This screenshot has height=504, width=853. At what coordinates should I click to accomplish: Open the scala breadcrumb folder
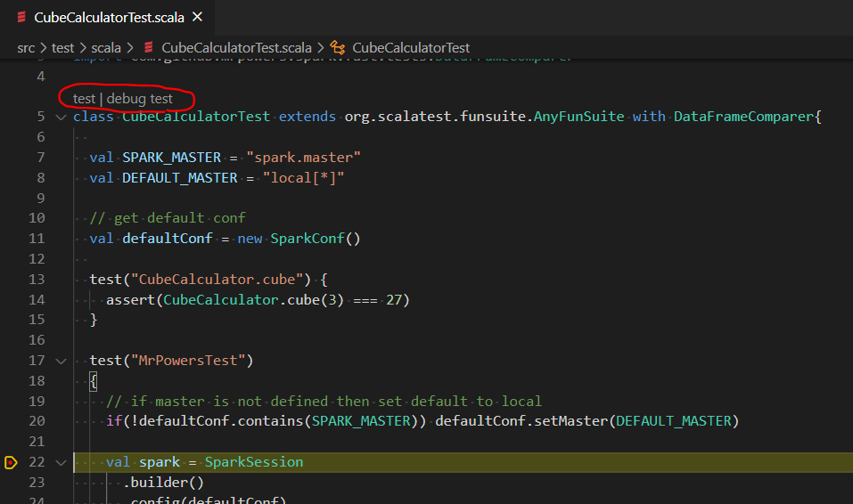(x=106, y=48)
